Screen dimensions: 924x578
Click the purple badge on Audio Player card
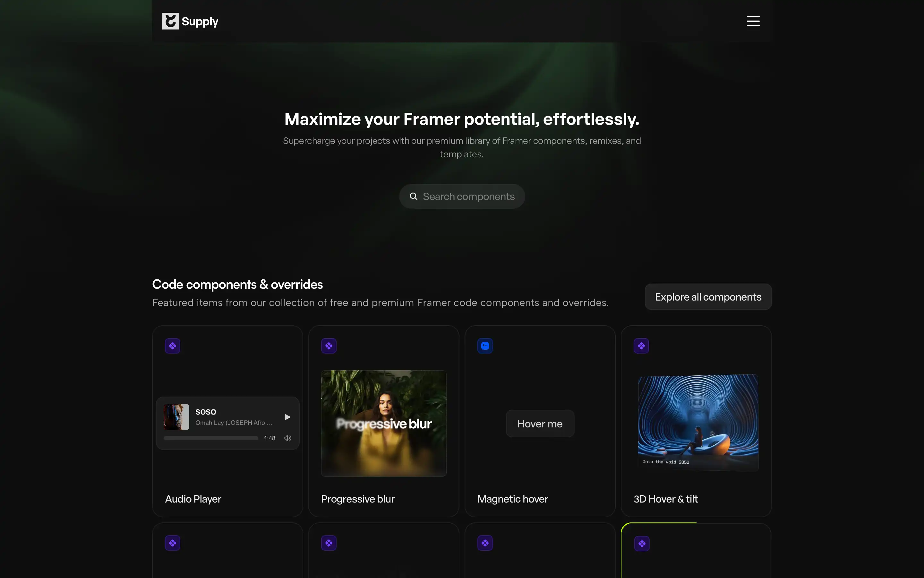click(173, 346)
